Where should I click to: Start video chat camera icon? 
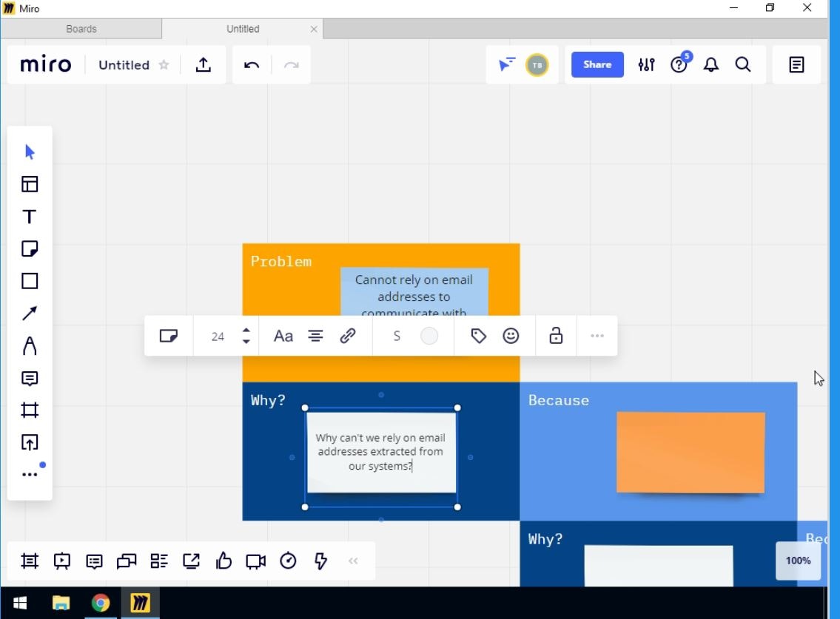pos(255,561)
